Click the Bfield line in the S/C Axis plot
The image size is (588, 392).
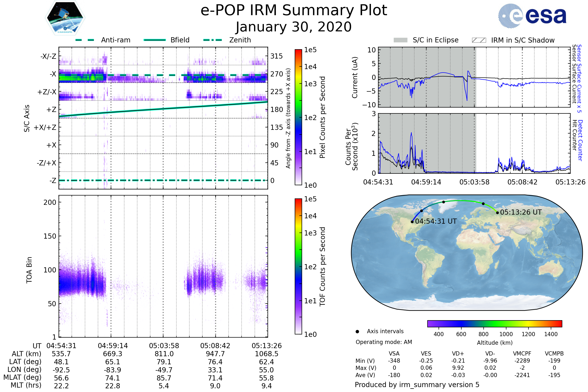coord(163,109)
